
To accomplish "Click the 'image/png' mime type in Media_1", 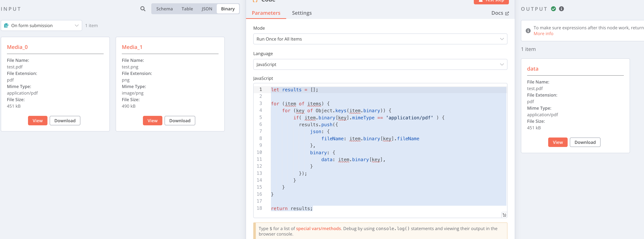I will [133, 93].
